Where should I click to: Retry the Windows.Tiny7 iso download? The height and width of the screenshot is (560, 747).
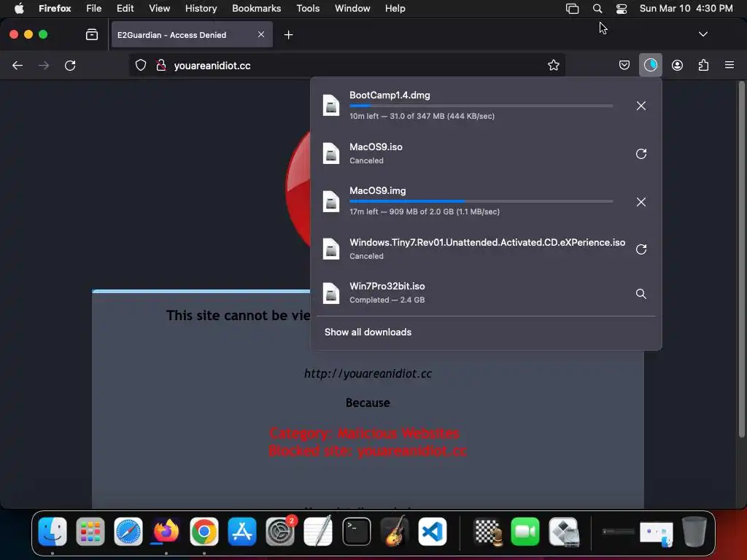(640, 249)
